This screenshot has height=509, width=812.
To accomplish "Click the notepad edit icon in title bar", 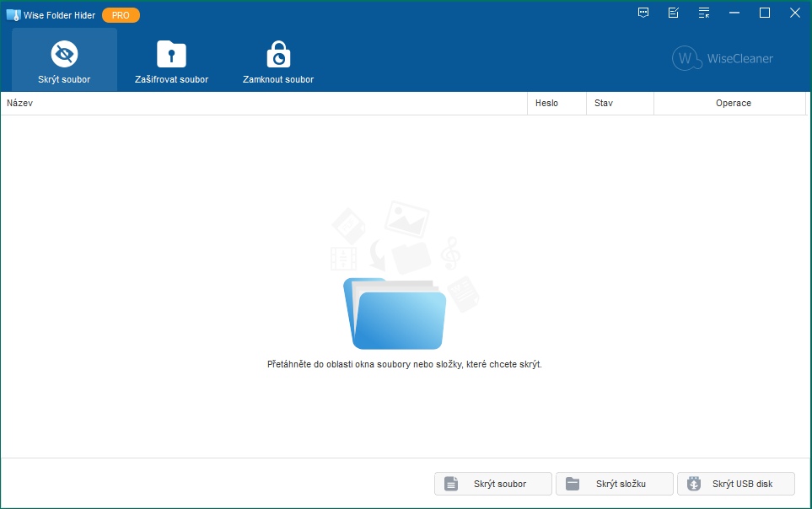I will (674, 13).
